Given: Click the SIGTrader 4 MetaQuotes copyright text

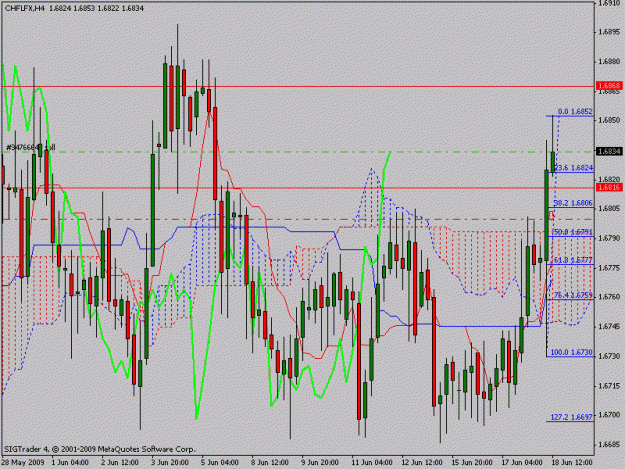Looking at the screenshot, I should (100, 449).
